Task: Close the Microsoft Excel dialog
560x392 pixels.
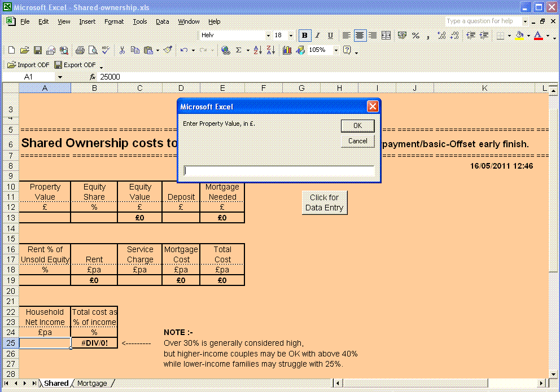Action: 373,106
